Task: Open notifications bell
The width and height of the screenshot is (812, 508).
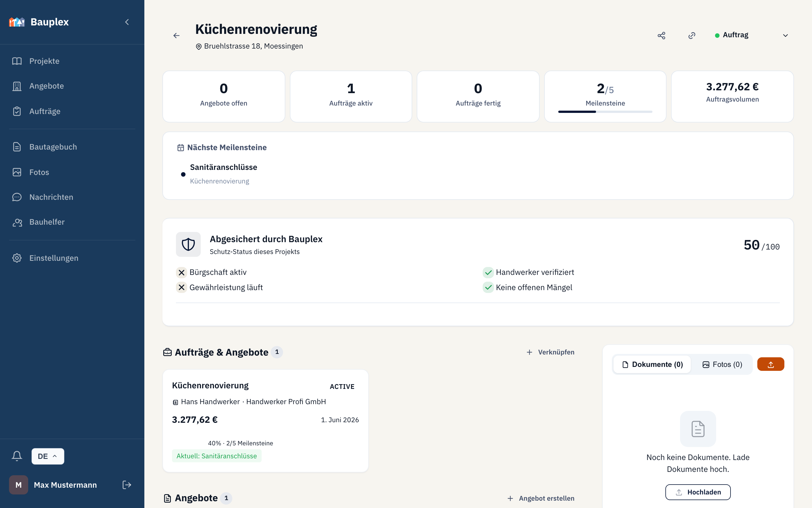Action: click(17, 456)
